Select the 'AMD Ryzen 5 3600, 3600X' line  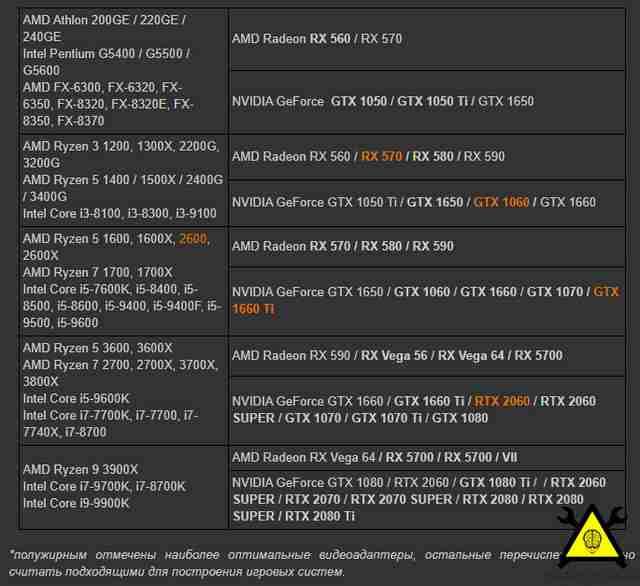(98, 348)
